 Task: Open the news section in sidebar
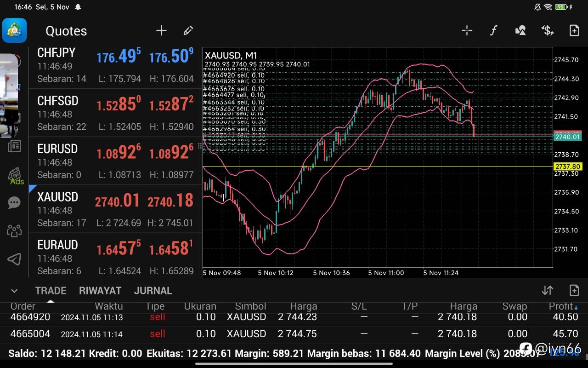click(14, 146)
